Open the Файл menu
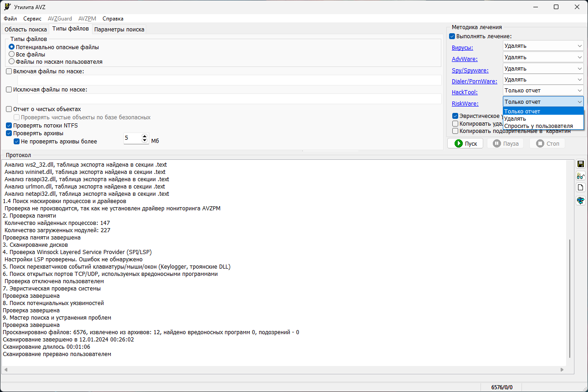588x392 pixels. tap(10, 19)
